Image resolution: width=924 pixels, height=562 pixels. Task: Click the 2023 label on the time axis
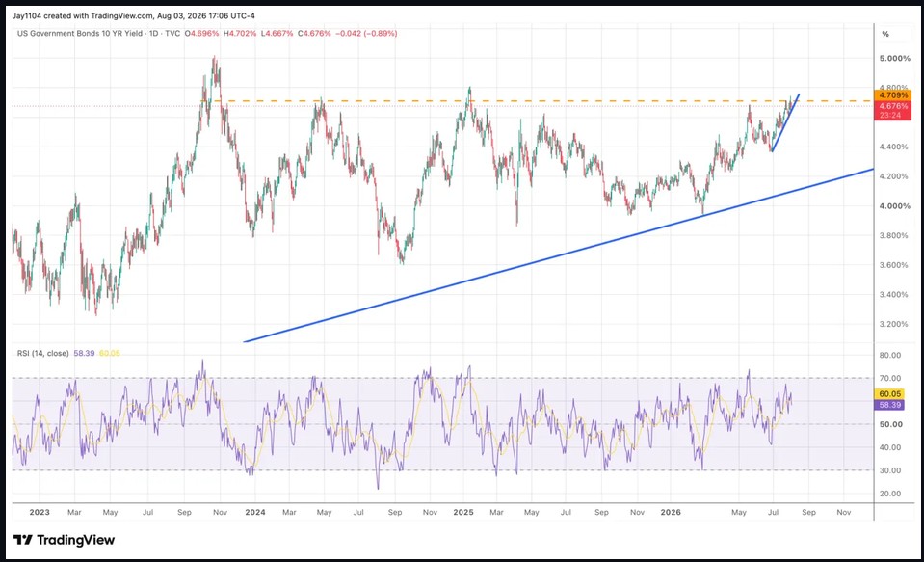tap(40, 512)
